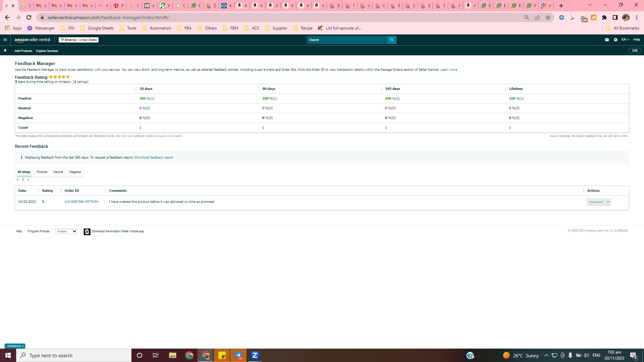
Task: Click the search magnifier button
Action: pyautogui.click(x=392, y=40)
